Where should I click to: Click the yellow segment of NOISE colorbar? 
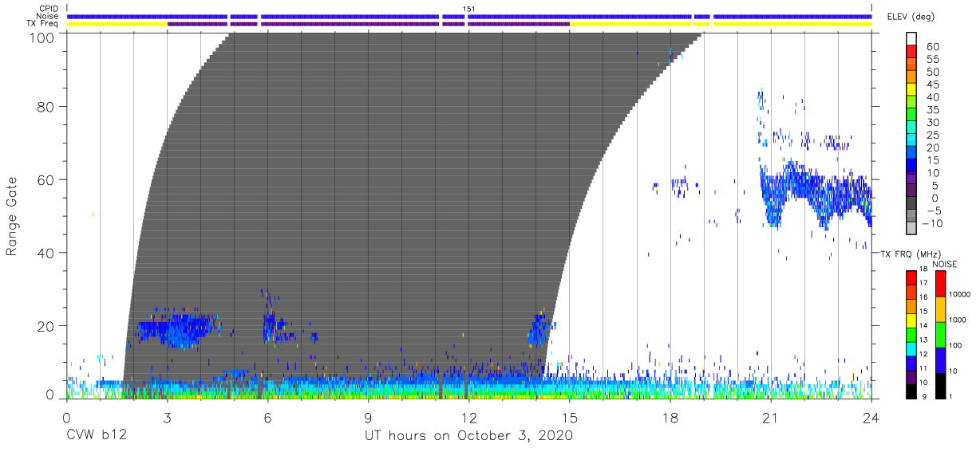[x=941, y=309]
